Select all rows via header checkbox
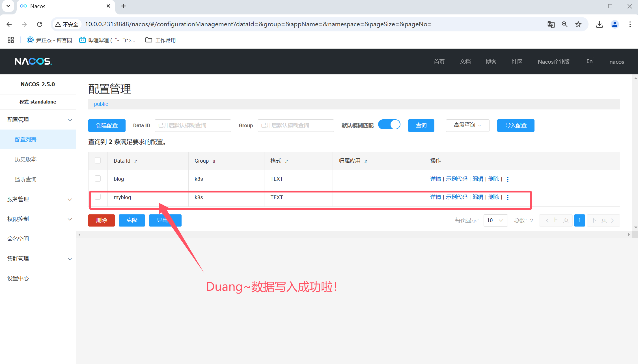Screen dimensions: 638x364 click(98, 160)
